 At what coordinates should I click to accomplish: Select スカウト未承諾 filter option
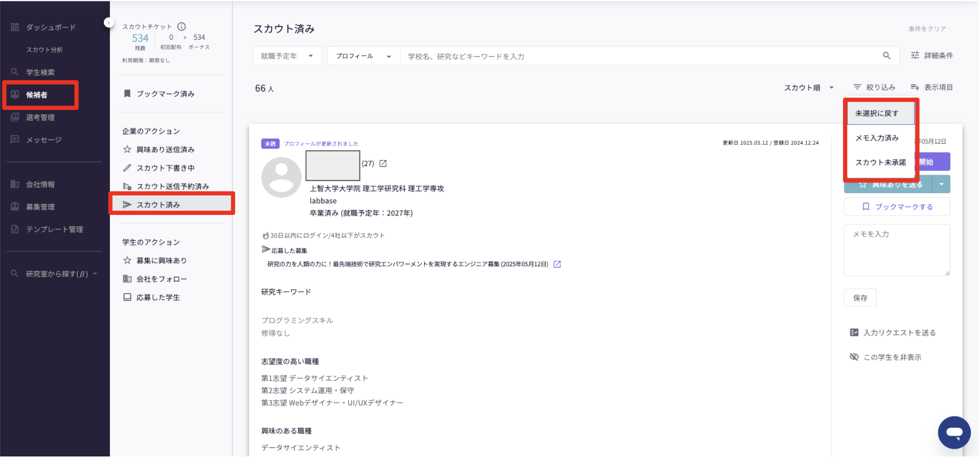click(x=880, y=162)
